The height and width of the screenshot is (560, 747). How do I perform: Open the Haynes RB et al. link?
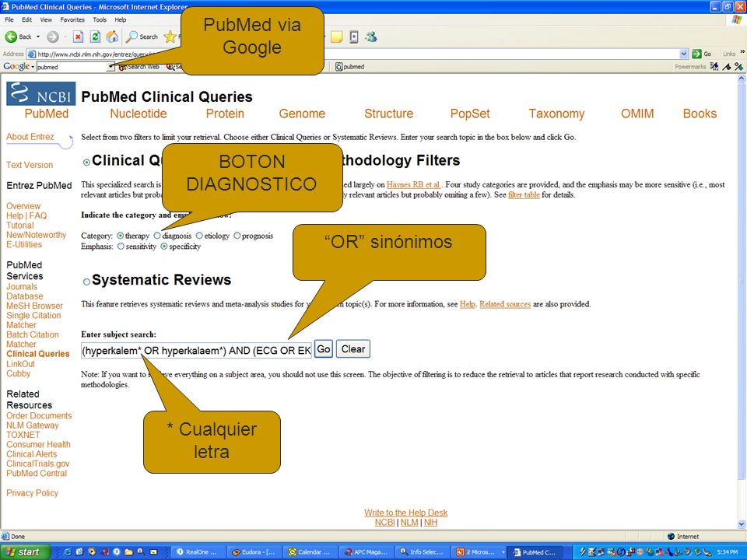(x=413, y=184)
